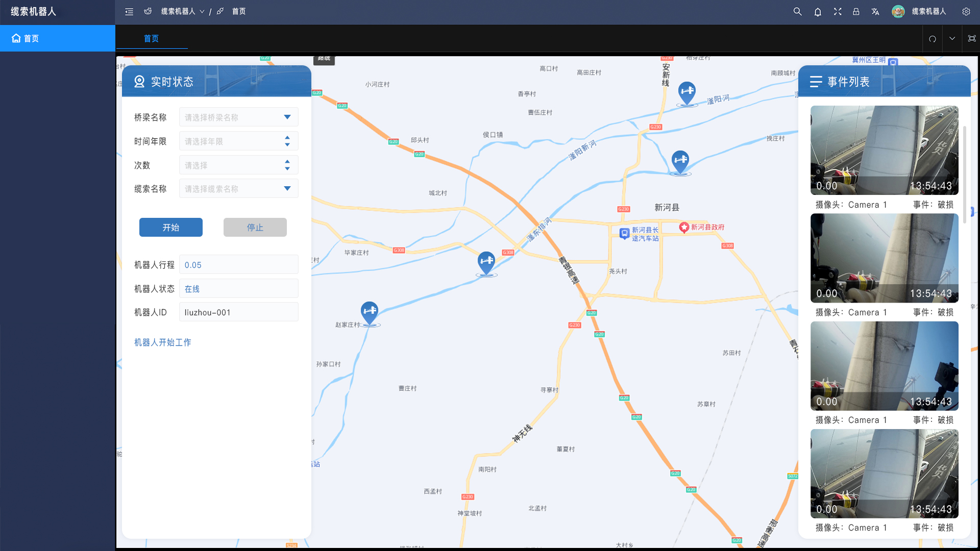Open notifications bell icon

tap(818, 11)
